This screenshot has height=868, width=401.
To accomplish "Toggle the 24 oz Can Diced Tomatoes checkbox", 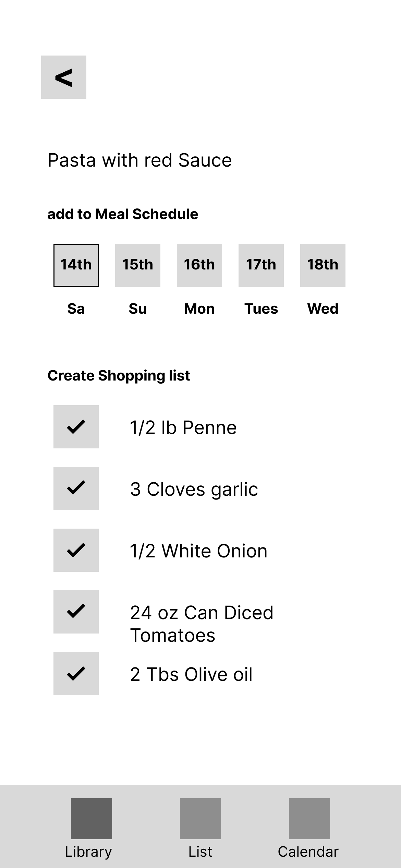I will [x=76, y=612].
